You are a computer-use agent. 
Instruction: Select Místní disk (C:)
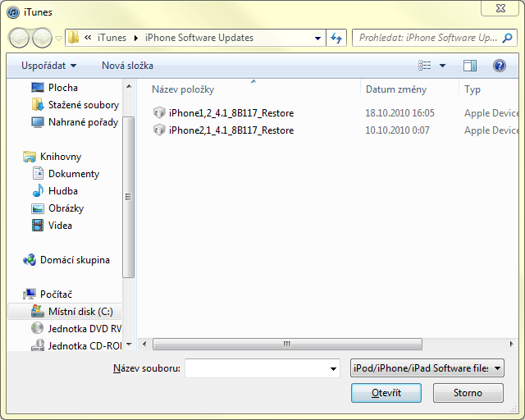[x=65, y=312]
